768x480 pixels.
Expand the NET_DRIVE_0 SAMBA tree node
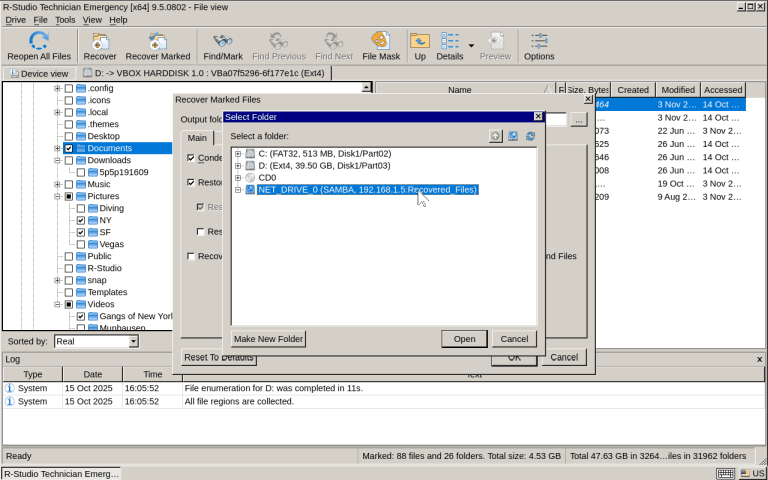pos(238,190)
